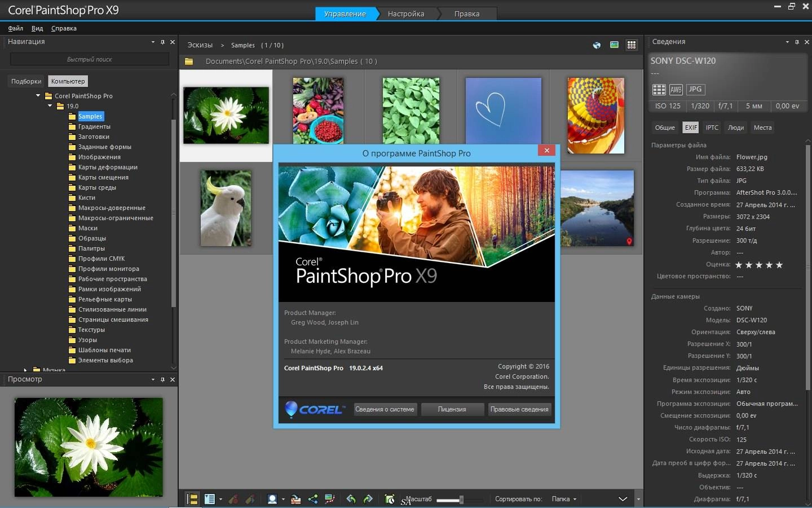The image size is (812, 508).
Task: Switch to Map mode globe icon
Action: (x=597, y=45)
